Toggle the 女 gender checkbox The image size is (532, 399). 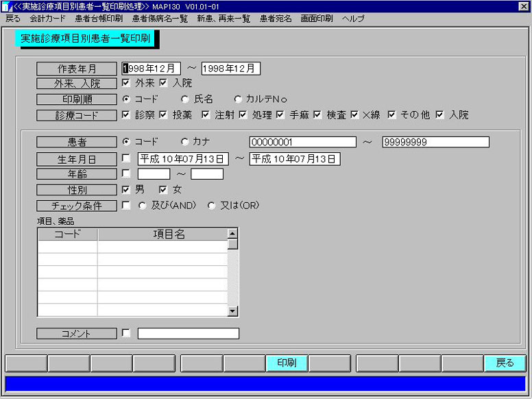[x=164, y=189]
